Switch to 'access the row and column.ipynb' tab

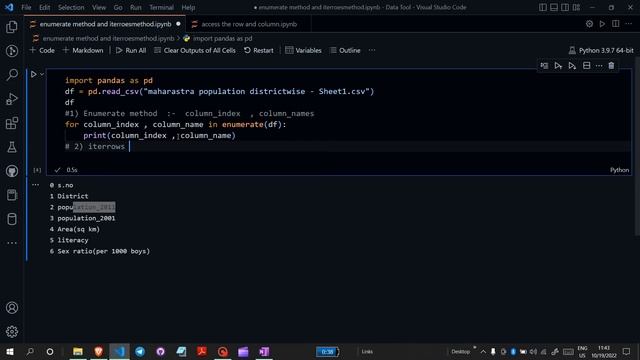[249, 24]
